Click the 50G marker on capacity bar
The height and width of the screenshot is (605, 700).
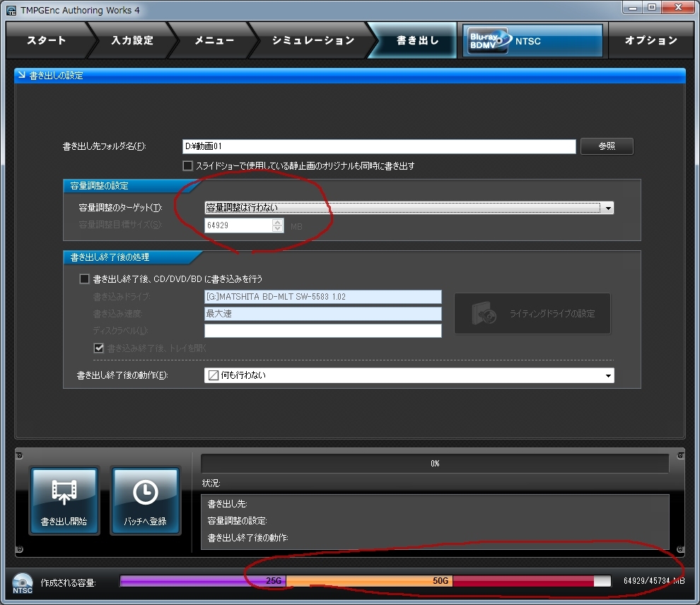coord(441,581)
